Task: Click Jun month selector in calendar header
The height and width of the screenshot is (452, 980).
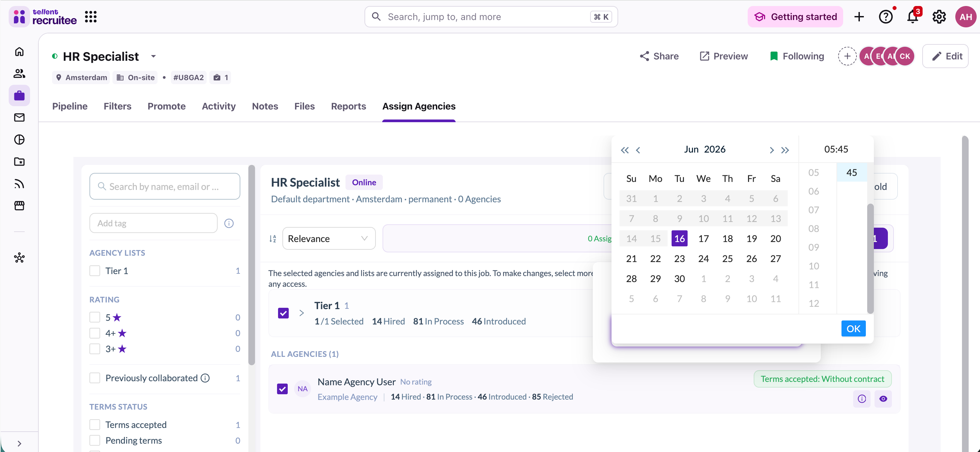Action: point(691,149)
